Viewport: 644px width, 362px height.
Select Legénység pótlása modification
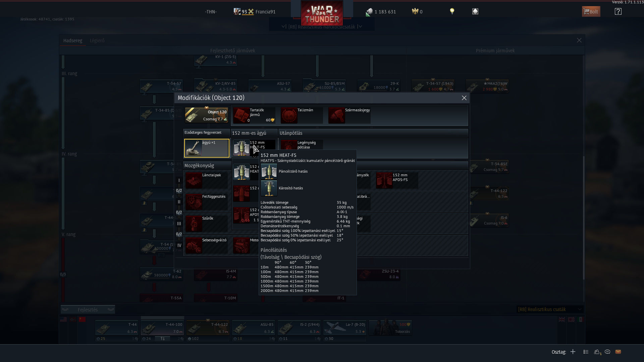coord(302,145)
